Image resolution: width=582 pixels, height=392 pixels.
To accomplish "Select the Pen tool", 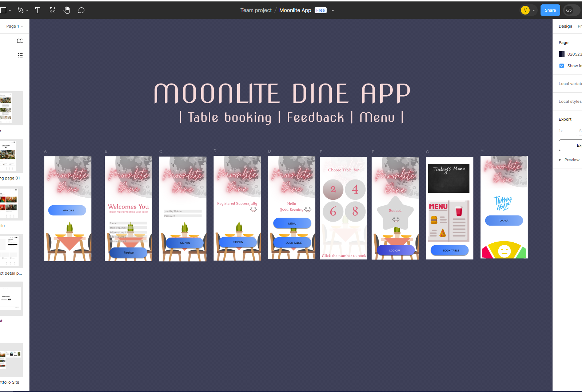I will [x=21, y=10].
